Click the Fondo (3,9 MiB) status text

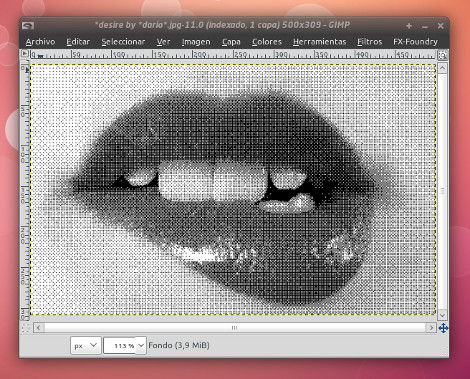pos(179,345)
